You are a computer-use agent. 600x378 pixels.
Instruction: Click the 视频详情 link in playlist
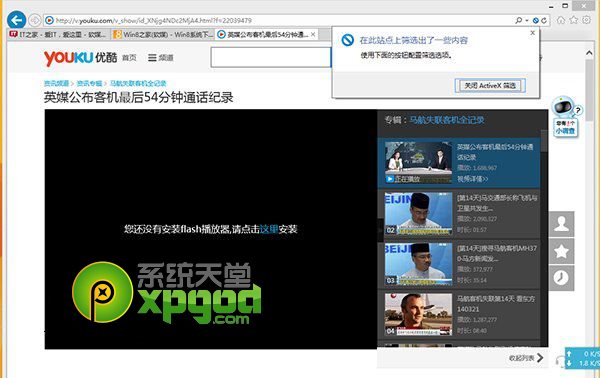tap(472, 179)
